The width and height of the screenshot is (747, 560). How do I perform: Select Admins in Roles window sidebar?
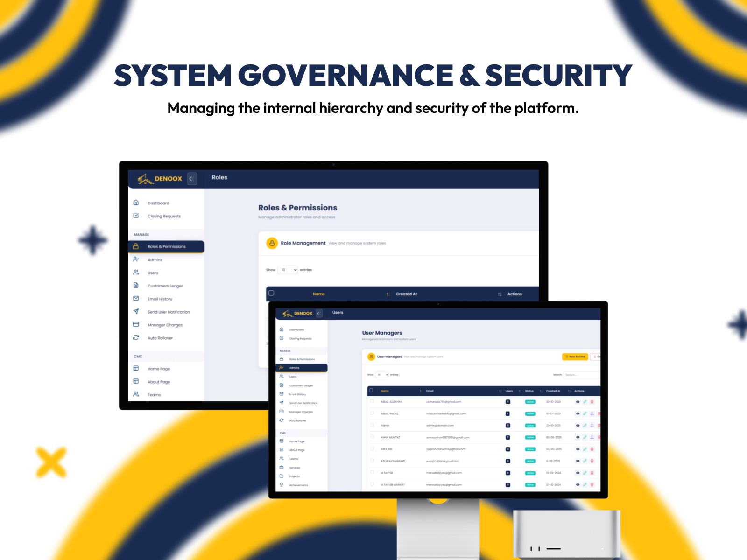[155, 260]
